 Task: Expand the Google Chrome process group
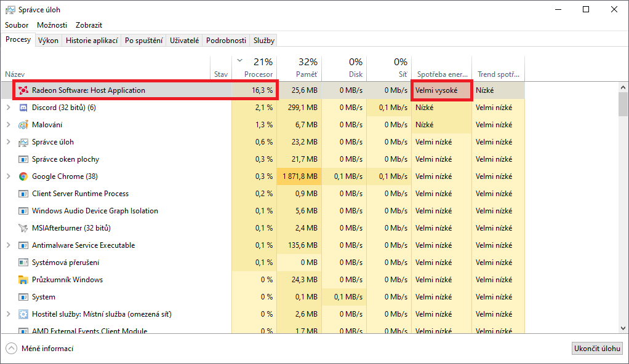(x=8, y=176)
